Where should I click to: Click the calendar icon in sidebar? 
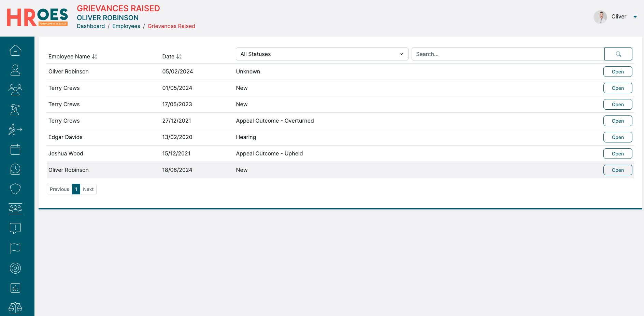tap(15, 149)
